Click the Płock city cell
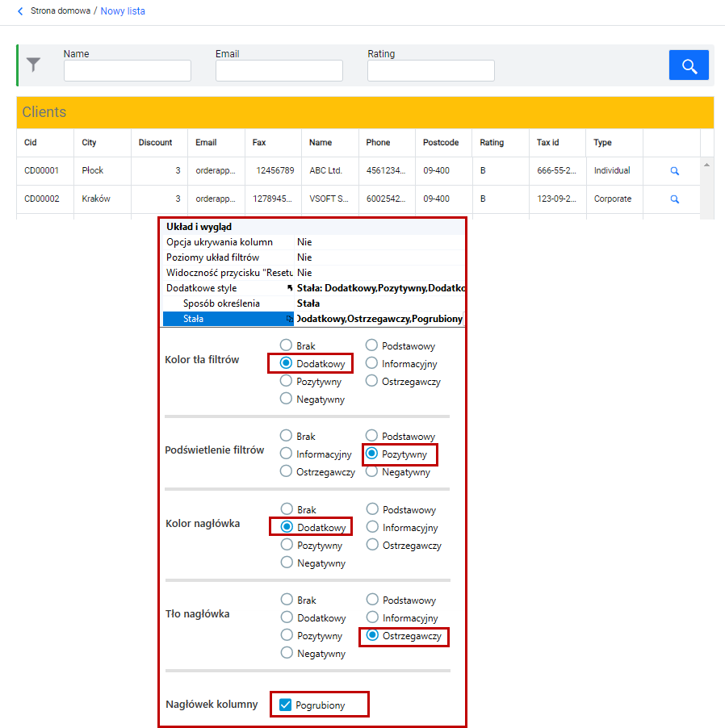Screen dimensions: 725x728 click(103, 171)
